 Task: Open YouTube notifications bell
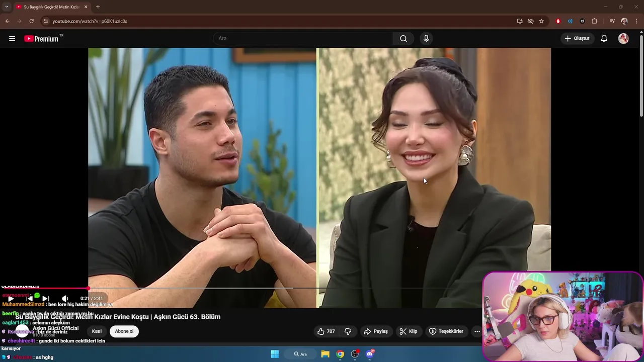click(604, 39)
